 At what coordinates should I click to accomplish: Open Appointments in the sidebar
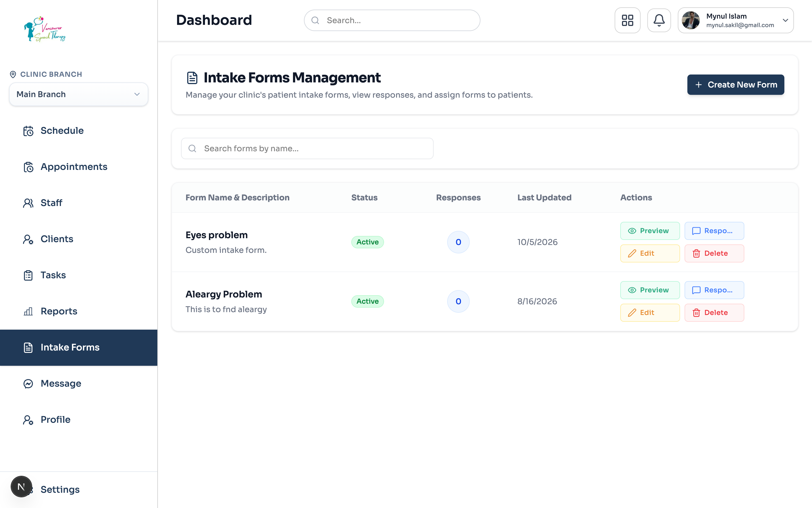(x=78, y=167)
